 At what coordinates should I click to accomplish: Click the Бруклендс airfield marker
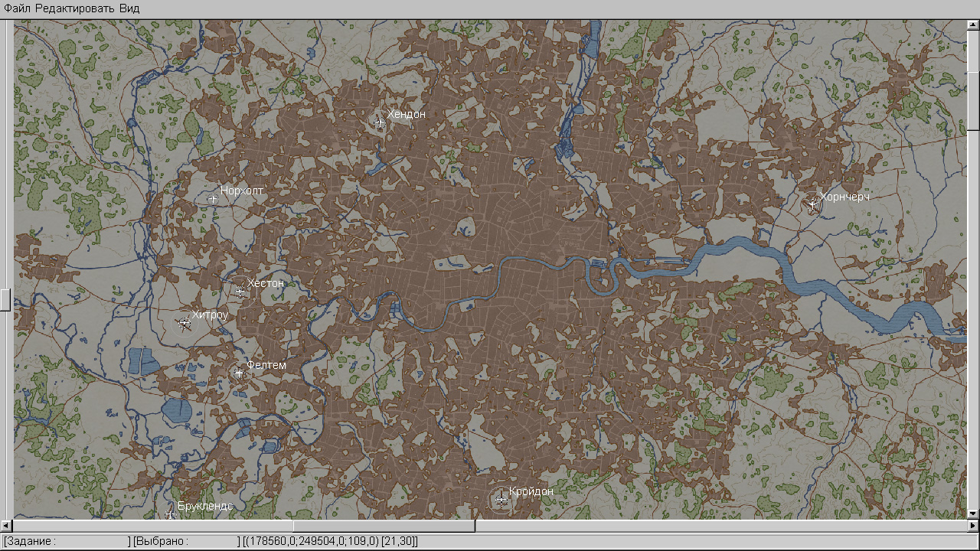[x=170, y=514]
